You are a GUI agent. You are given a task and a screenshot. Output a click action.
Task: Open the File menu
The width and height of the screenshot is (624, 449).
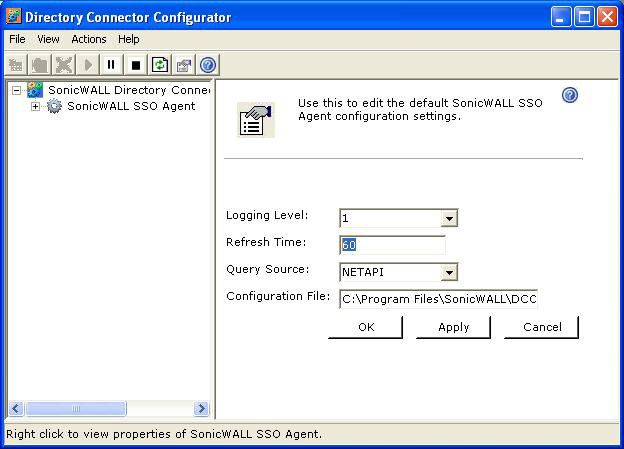tap(17, 39)
